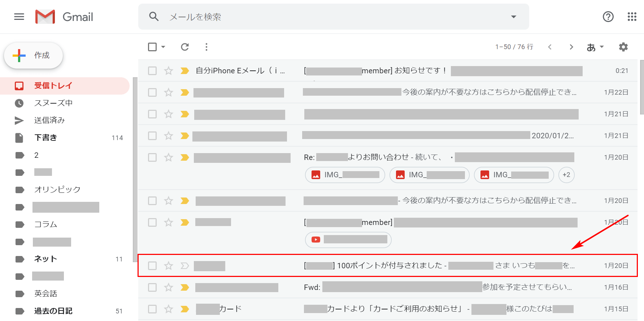Click the 作成 compose button
The image size is (644, 321).
[x=34, y=56]
